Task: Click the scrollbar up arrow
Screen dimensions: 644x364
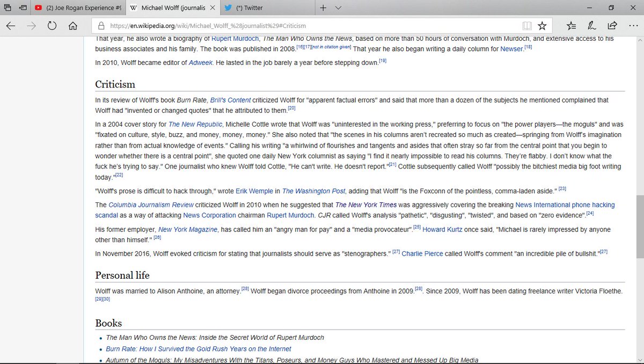Action: coord(640,40)
